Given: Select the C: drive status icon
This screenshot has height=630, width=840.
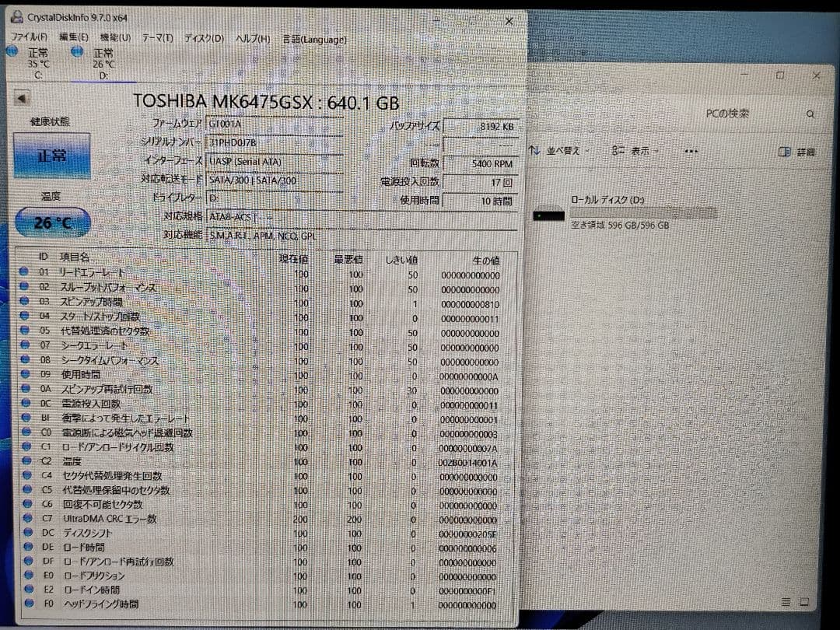Looking at the screenshot, I should [11, 51].
